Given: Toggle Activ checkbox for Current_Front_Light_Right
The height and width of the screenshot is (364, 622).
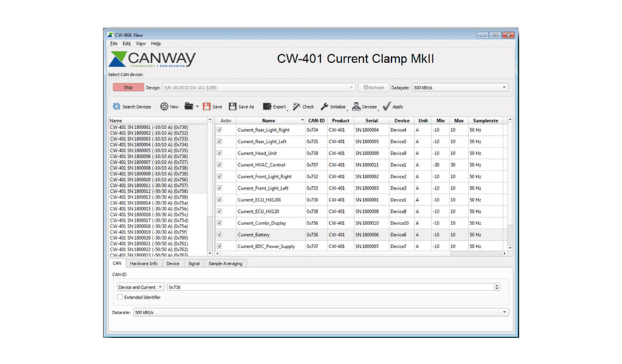Looking at the screenshot, I should coord(219,177).
